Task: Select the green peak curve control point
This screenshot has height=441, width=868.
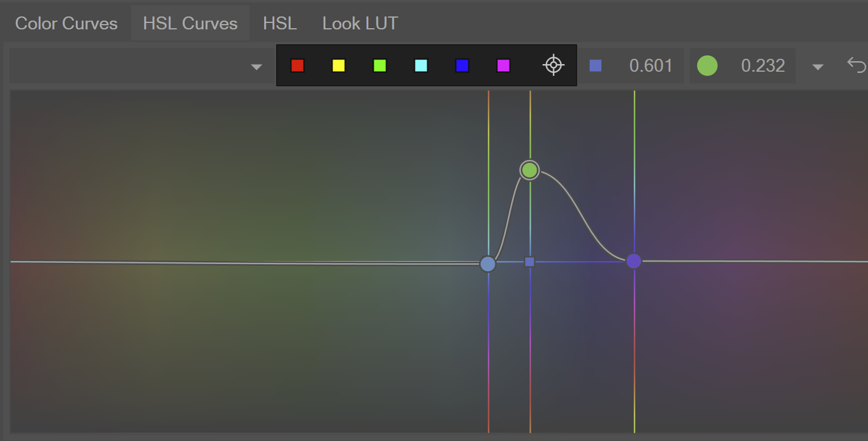Action: [530, 171]
